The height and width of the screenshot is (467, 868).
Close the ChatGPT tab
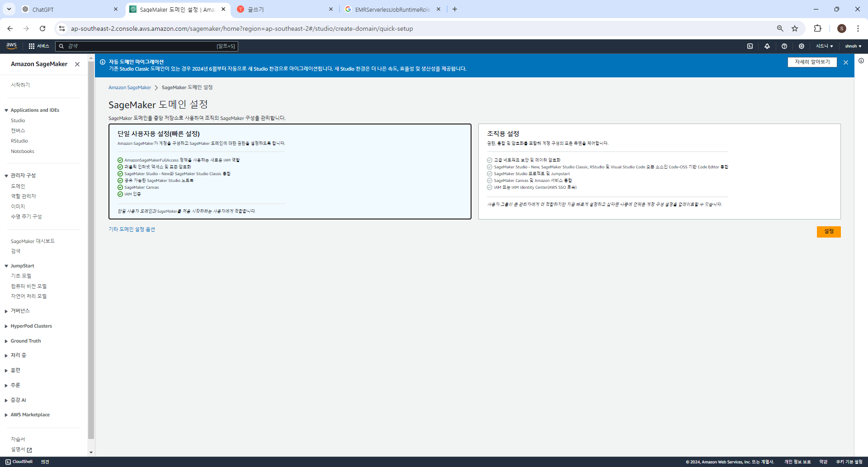116,9
